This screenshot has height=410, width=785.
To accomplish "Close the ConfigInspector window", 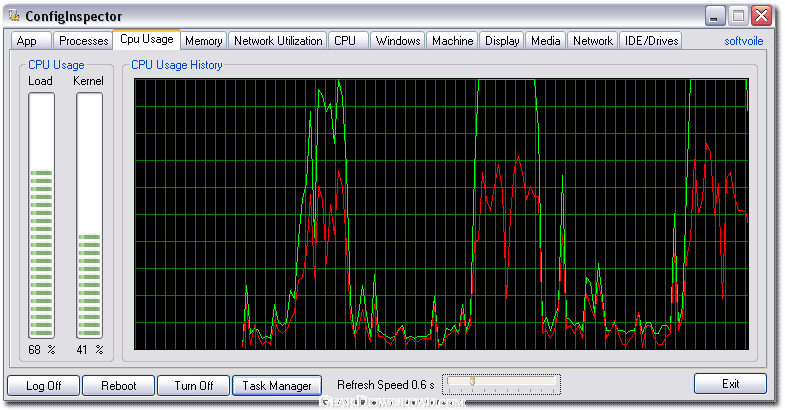I will coord(762,16).
